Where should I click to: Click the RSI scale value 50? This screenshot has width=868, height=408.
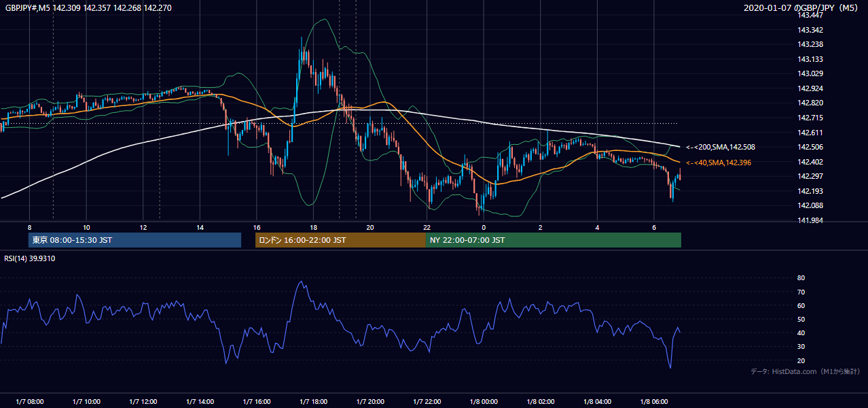pyautogui.click(x=801, y=319)
